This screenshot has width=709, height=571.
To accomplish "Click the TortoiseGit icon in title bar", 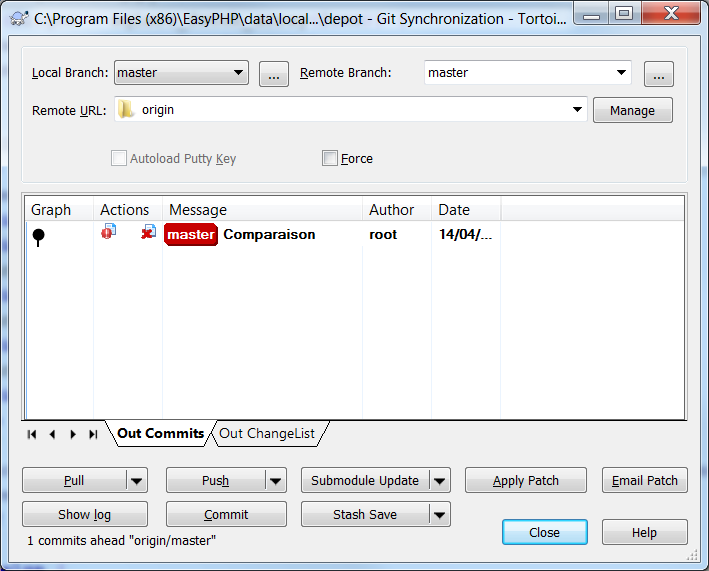I will pyautogui.click(x=18, y=15).
